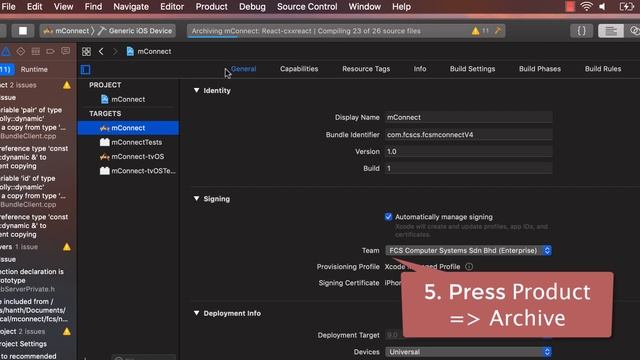Click mConnect in the jump bar
640x360 pixels.
tap(149, 51)
